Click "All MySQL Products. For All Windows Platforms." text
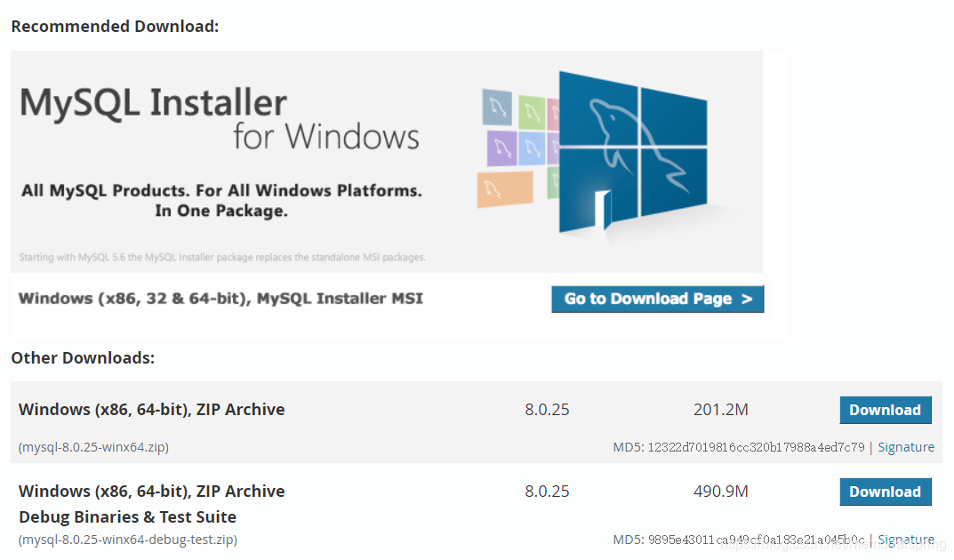Screen dimensions: 954x560 pos(221,190)
